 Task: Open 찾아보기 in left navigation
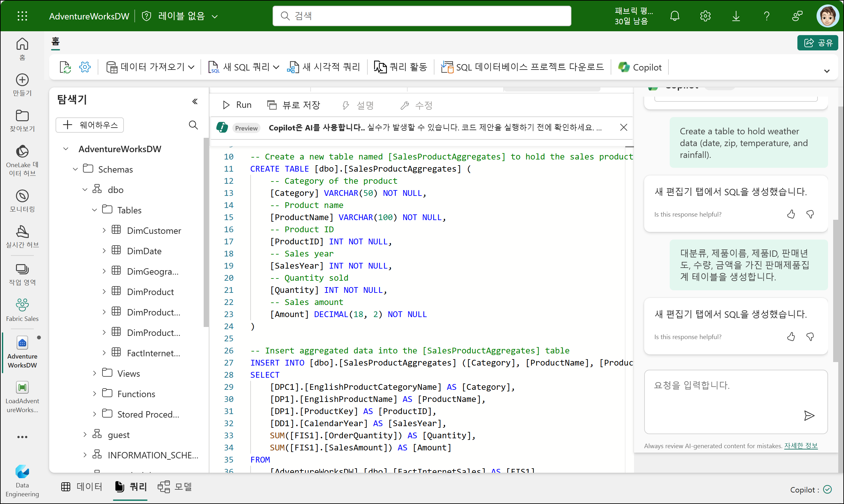coord(22,121)
